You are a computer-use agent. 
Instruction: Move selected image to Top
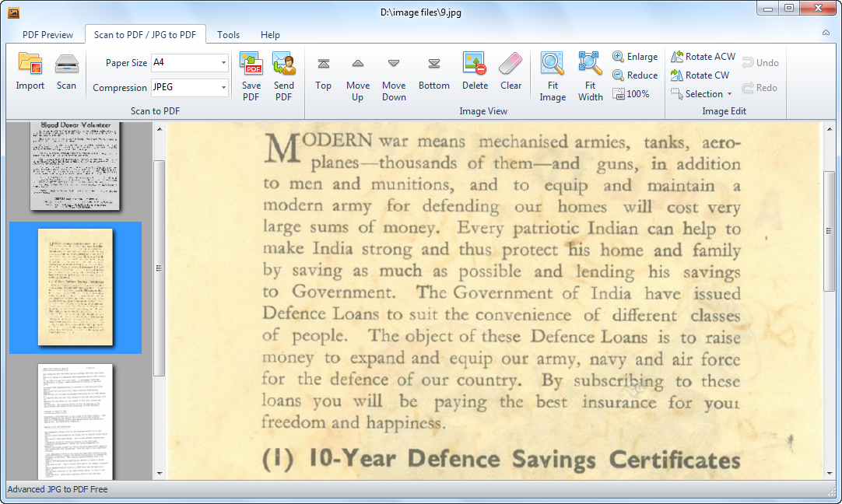tap(323, 74)
